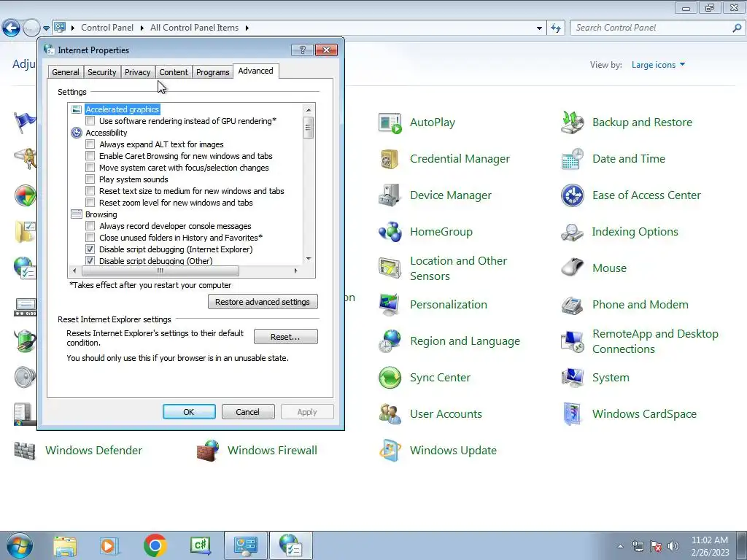Check Always record developer console messages
This screenshot has width=747, height=560.
pyautogui.click(x=90, y=226)
